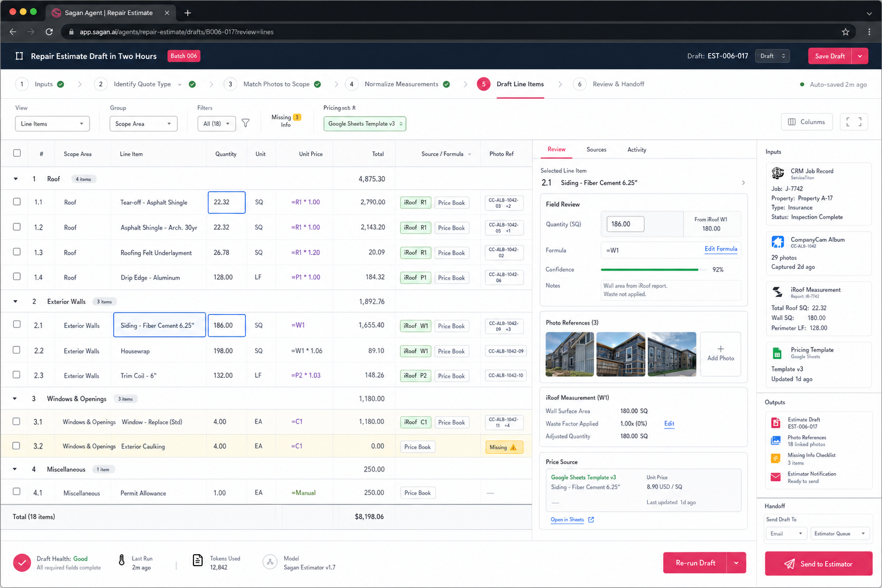Open the Group Scope Area dropdown
Viewport: 882px width, 588px height.
click(144, 123)
